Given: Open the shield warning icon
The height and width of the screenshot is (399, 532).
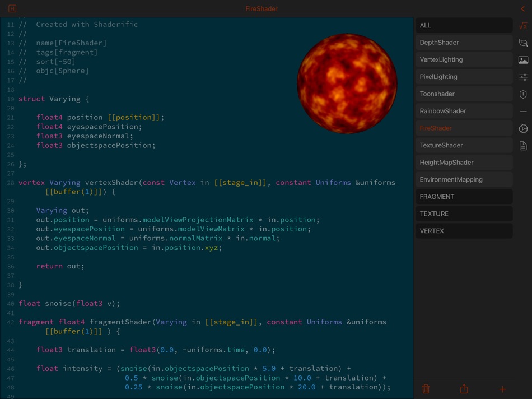Looking at the screenshot, I should [x=523, y=94].
